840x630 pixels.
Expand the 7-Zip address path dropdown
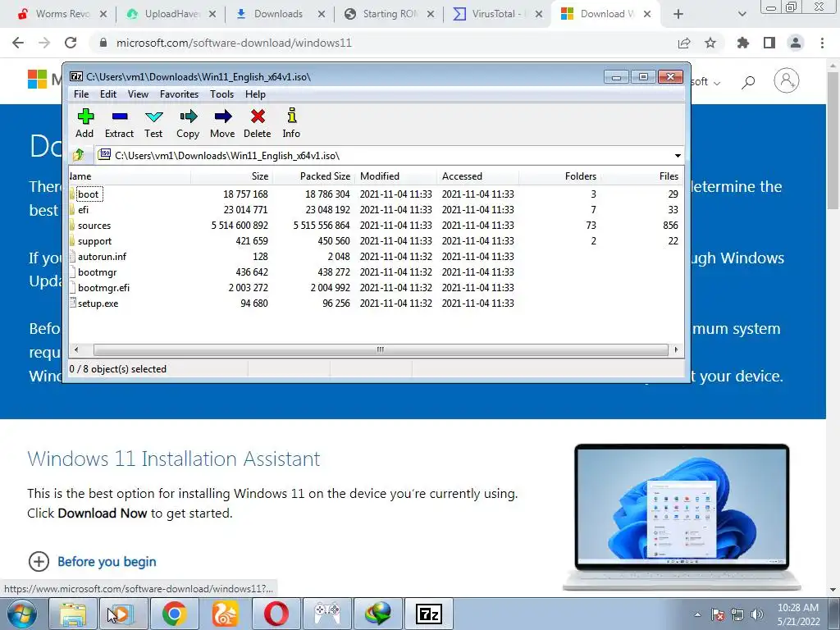[x=677, y=156]
